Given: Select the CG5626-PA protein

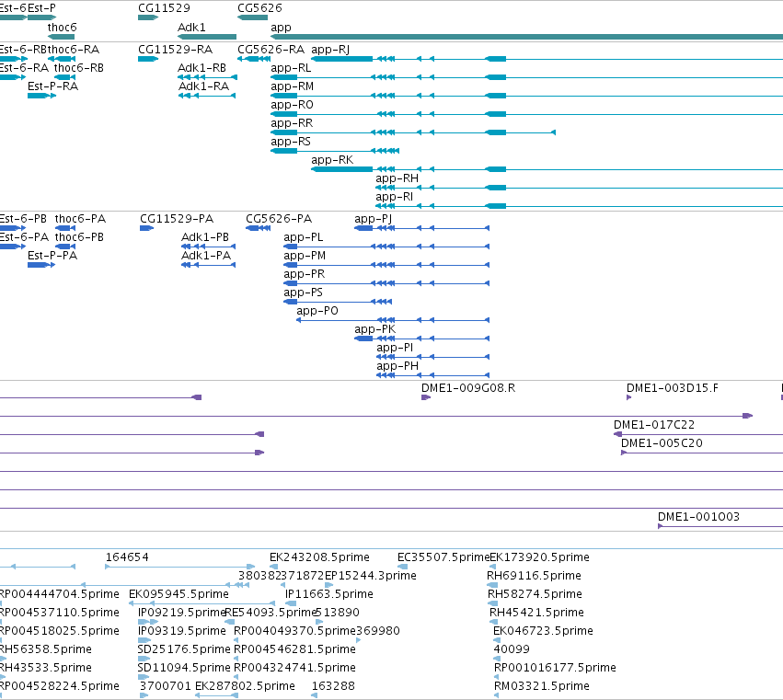Looking at the screenshot, I should coord(279,219).
